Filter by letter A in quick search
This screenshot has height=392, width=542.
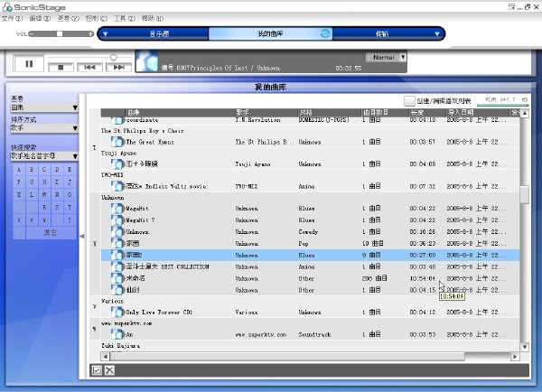[19, 170]
